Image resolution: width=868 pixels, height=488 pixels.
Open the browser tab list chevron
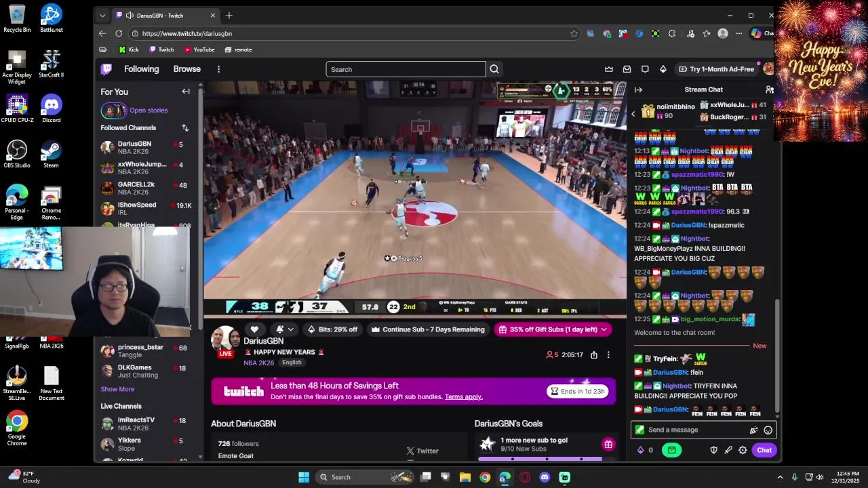(102, 15)
